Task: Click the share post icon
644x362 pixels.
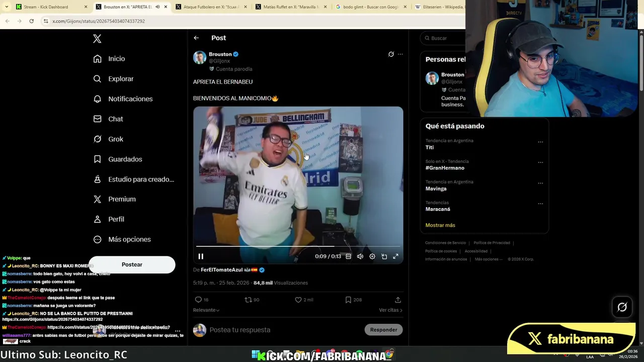Action: click(x=398, y=300)
